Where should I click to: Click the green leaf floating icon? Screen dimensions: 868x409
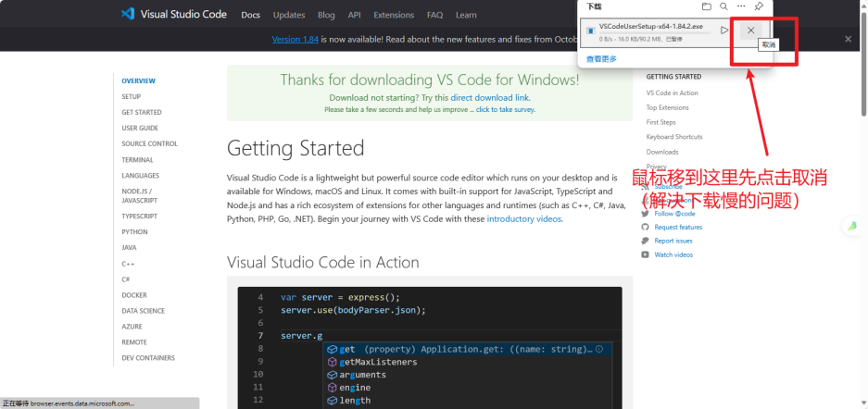(x=853, y=226)
